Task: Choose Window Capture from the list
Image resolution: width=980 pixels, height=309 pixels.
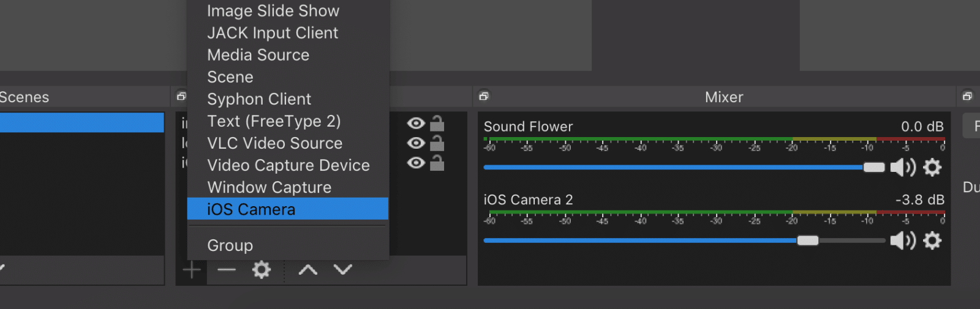Action: [x=269, y=187]
